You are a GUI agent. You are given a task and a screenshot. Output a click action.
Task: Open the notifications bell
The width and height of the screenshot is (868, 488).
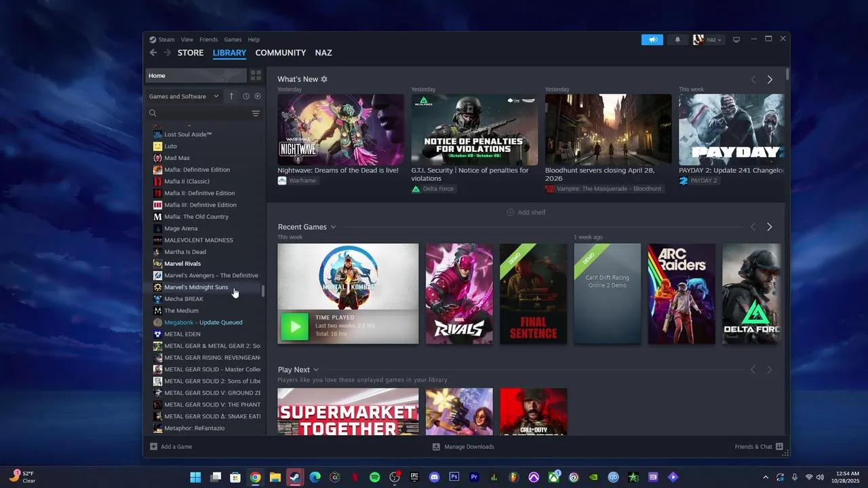pos(677,39)
